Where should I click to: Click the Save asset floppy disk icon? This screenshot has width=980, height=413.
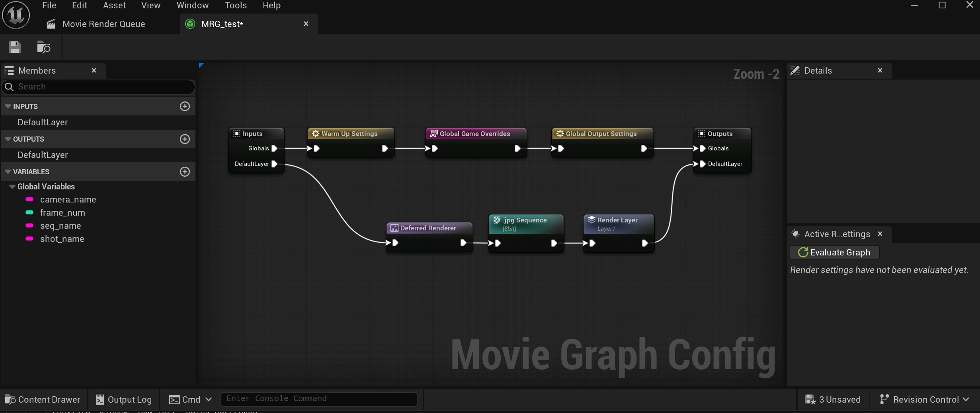click(15, 47)
